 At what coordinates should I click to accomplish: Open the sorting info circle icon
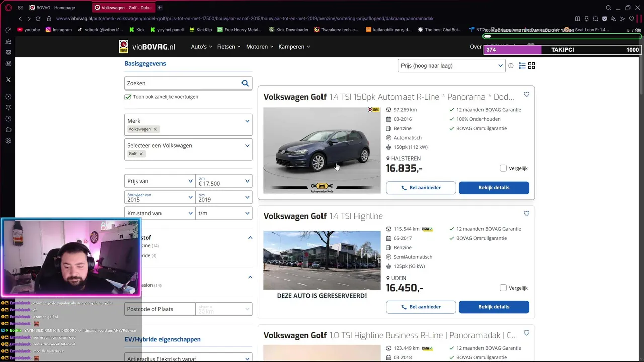[511, 66]
